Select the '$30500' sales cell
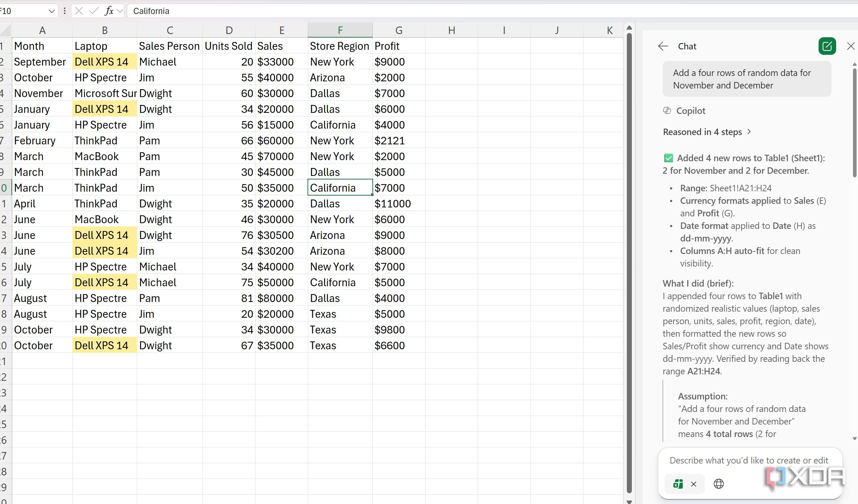Viewport: 858px width, 504px height. tap(281, 235)
